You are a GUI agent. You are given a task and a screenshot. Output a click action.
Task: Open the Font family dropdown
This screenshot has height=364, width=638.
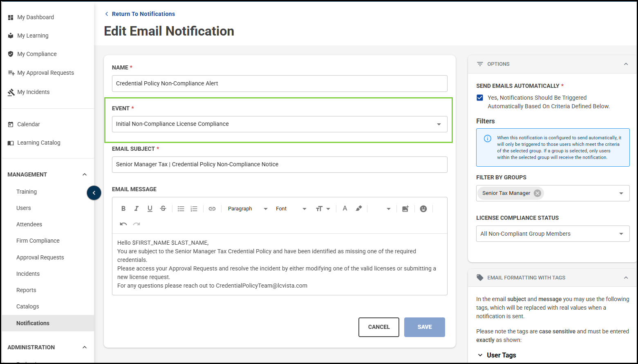click(291, 209)
